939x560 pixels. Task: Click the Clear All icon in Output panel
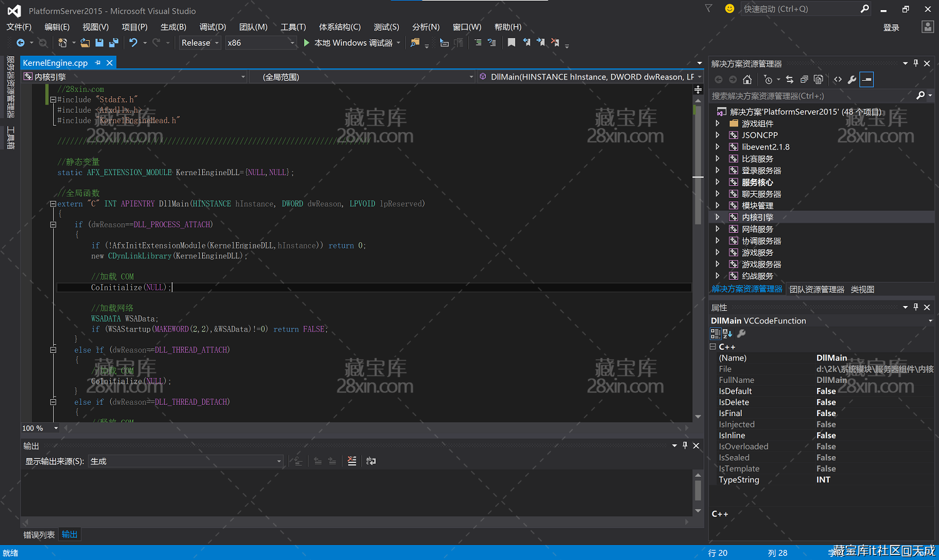tap(352, 461)
